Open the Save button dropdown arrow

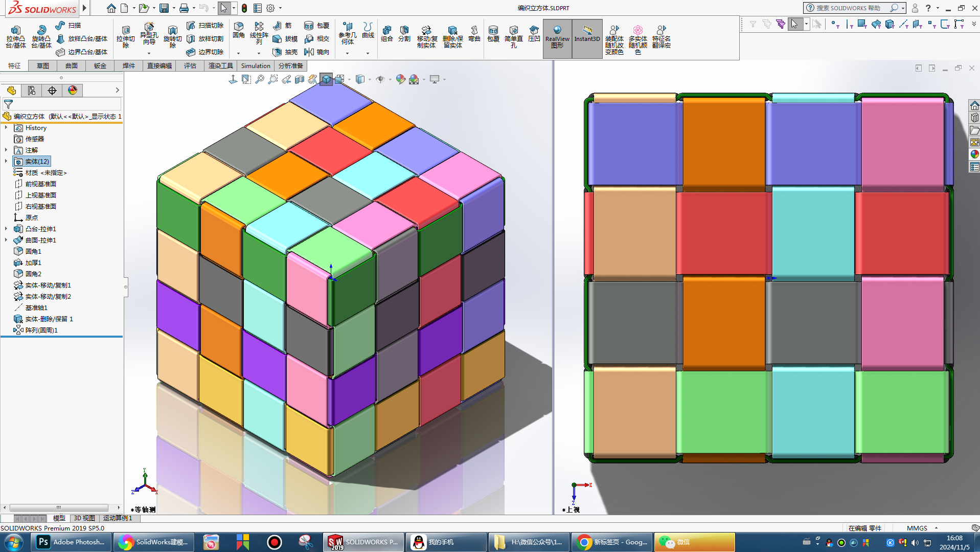[174, 8]
